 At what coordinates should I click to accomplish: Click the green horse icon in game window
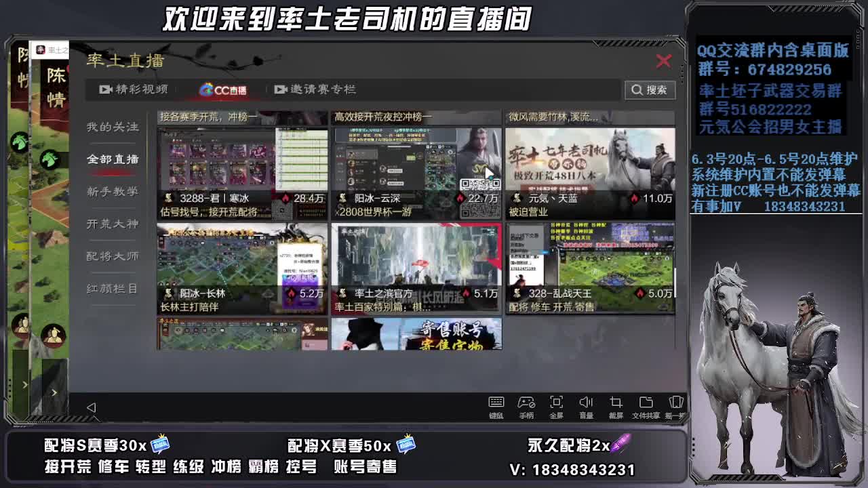[x=49, y=159]
